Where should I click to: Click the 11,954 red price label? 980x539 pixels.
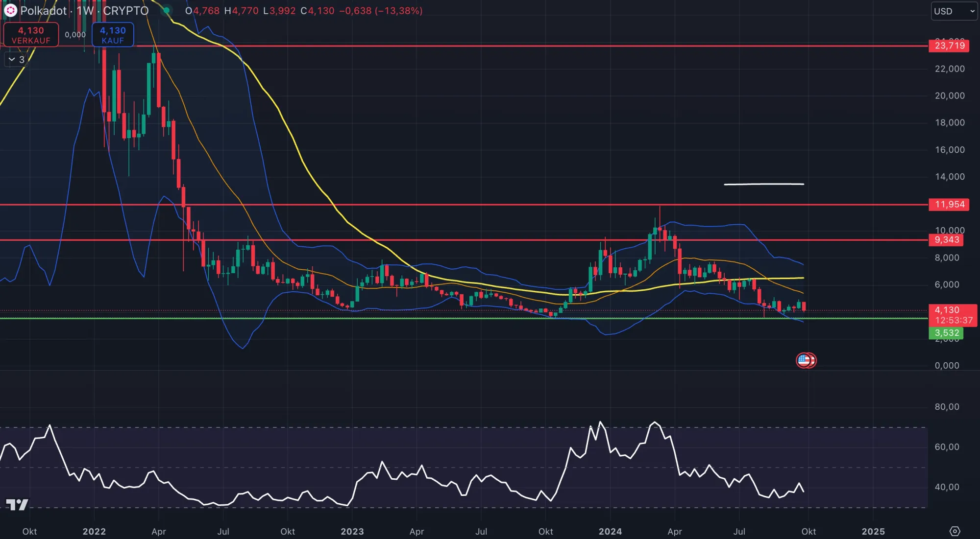click(x=949, y=204)
